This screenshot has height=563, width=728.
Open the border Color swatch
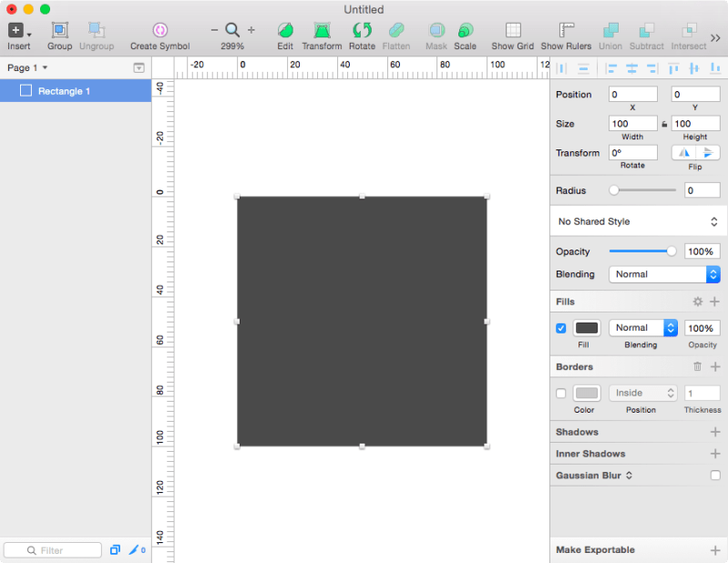click(x=587, y=394)
